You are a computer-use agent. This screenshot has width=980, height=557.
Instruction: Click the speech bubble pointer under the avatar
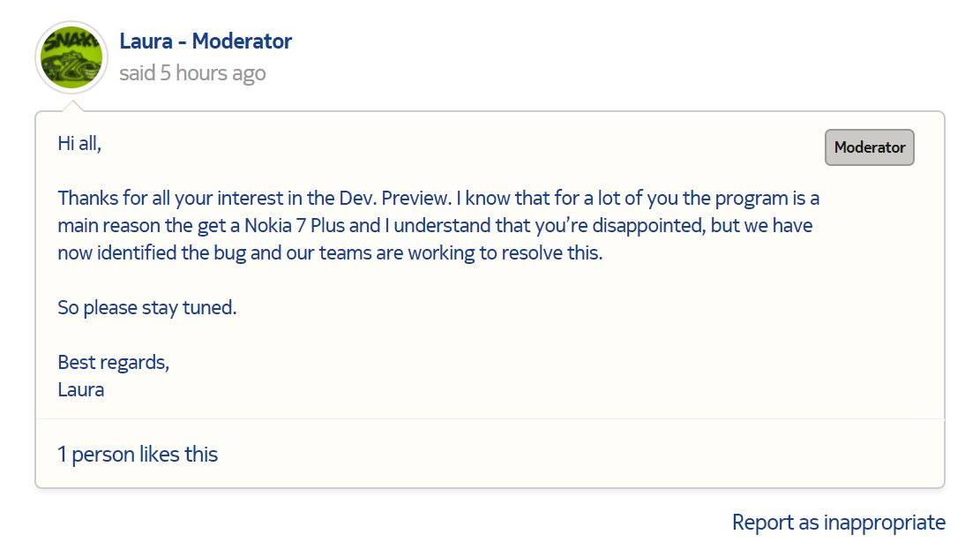tap(73, 107)
